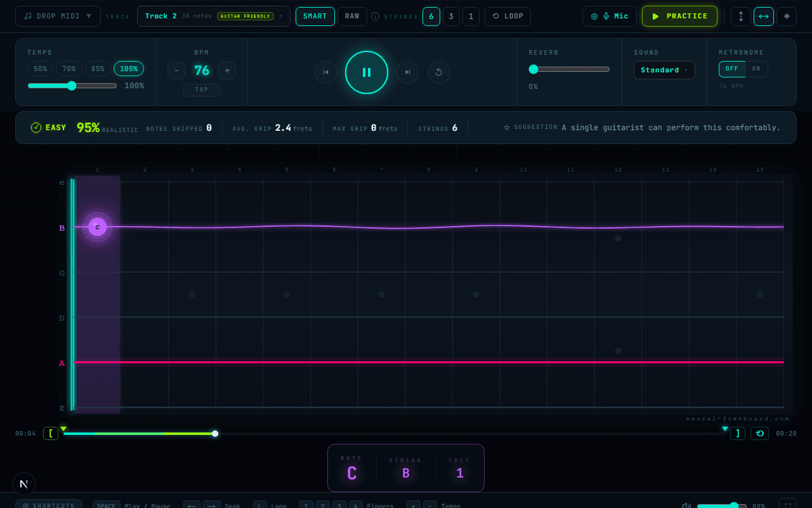
Task: Switch to RAW mode tab
Action: [352, 17]
